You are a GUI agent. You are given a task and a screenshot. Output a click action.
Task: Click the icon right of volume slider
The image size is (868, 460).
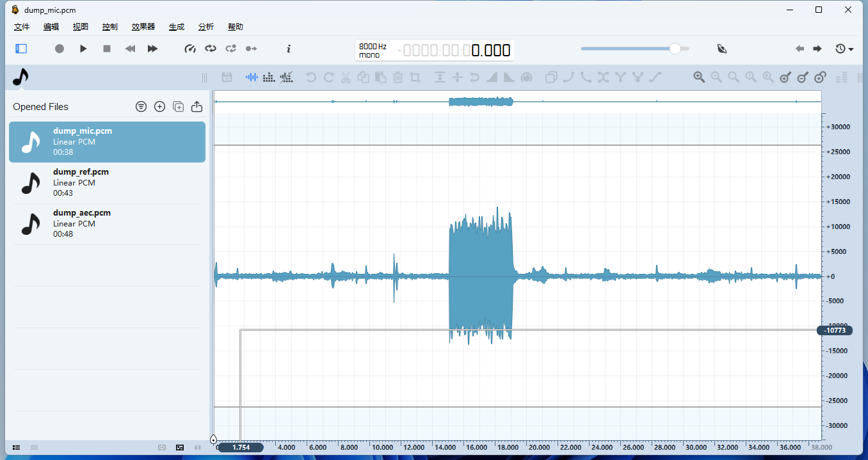click(723, 49)
